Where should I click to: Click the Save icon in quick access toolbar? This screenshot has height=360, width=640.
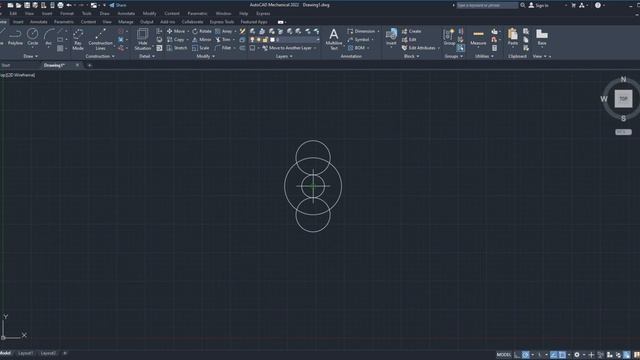[27, 5]
